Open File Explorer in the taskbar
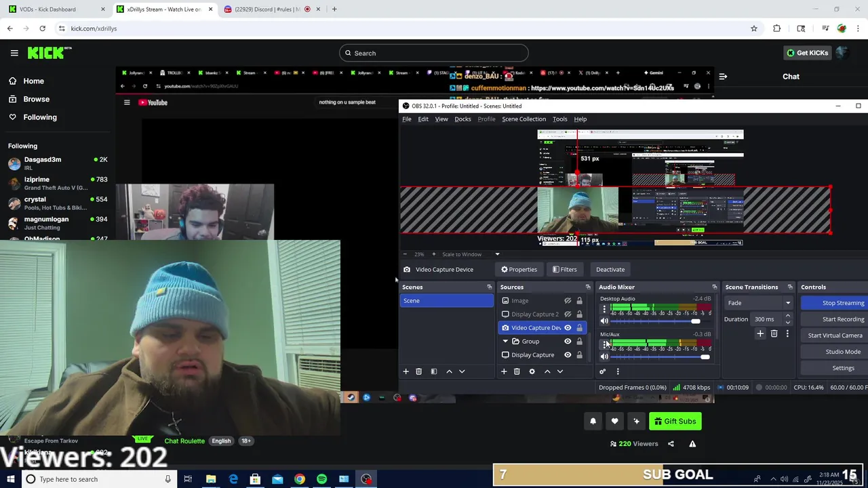Screen dimensions: 868x488 click(x=211, y=479)
